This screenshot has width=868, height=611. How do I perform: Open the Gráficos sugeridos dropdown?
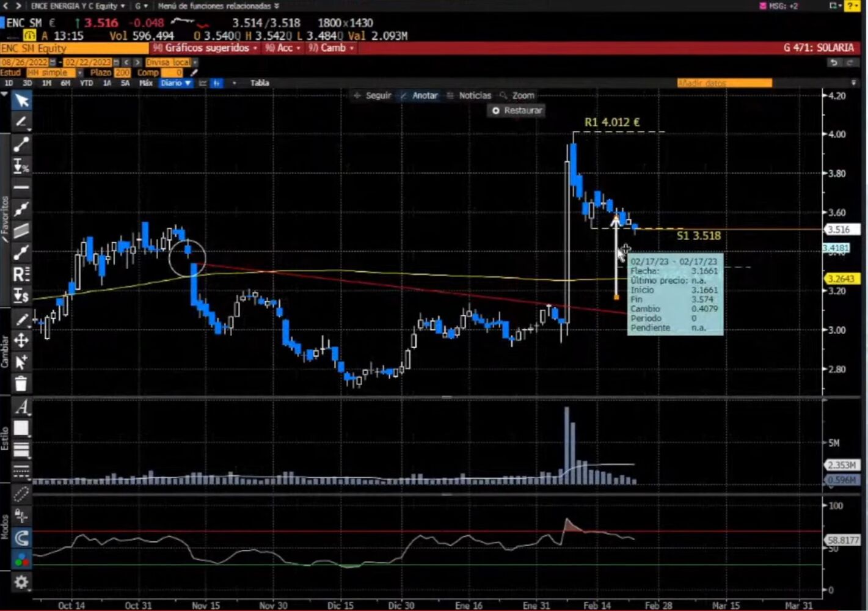(x=205, y=48)
